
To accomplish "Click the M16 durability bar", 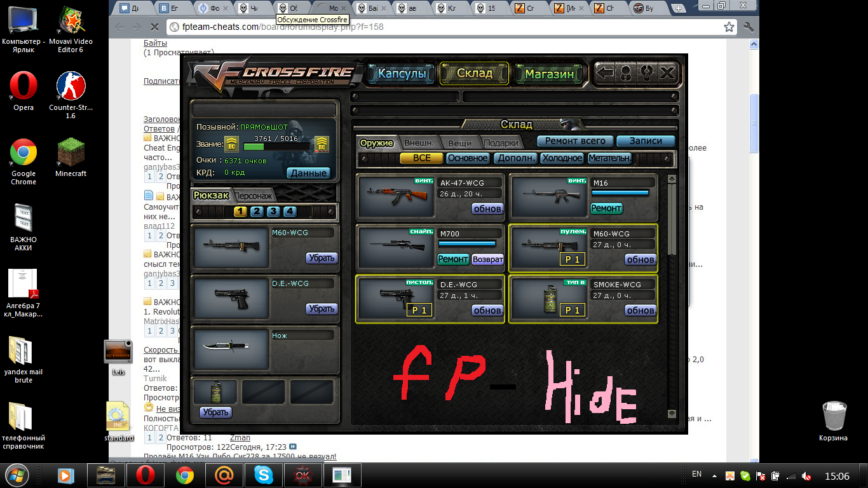I will pyautogui.click(x=620, y=193).
